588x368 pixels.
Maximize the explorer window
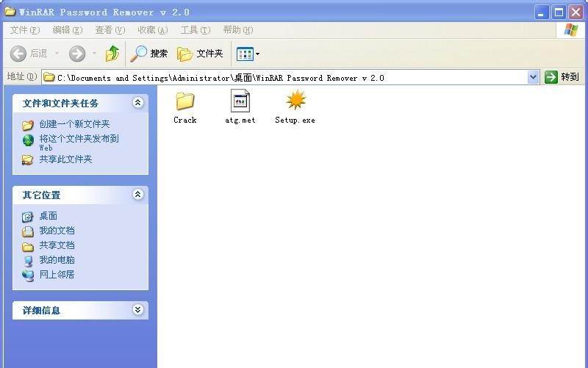pos(559,12)
